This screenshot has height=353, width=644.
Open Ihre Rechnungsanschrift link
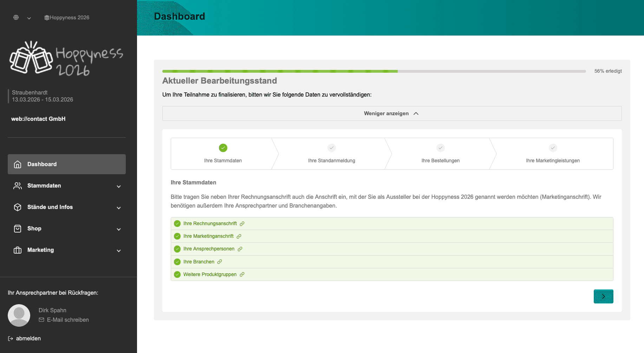tap(210, 223)
